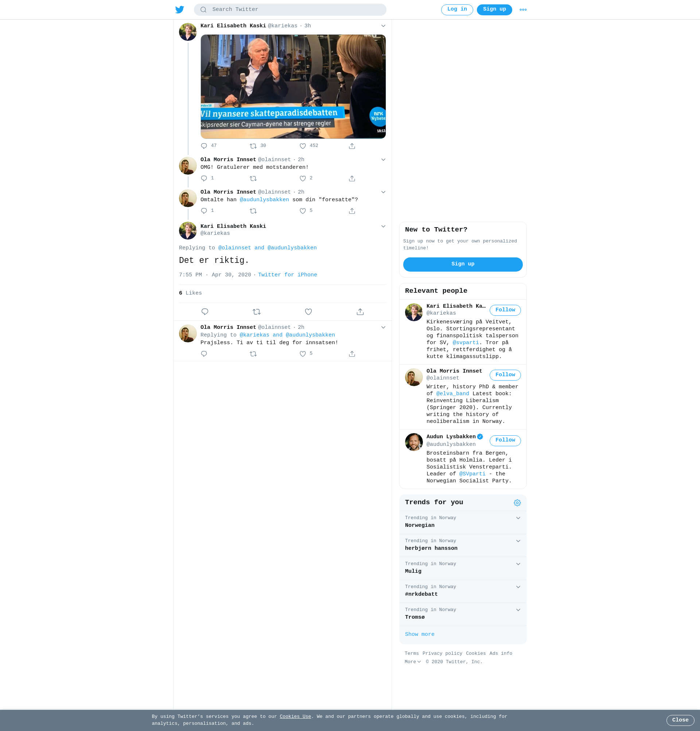Like the "OMG! Gratulerer med motstanderen!" tweet
Viewport: 700px width, 731px height.
(303, 179)
